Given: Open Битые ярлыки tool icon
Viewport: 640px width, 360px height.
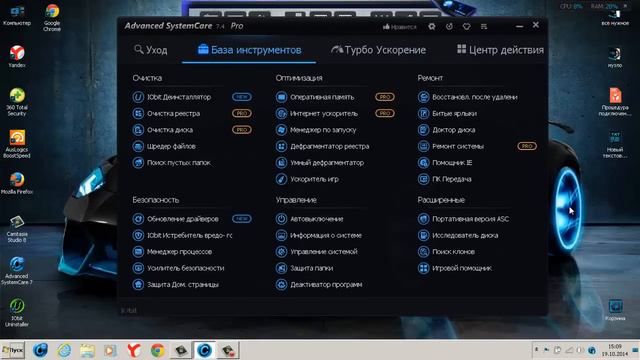Looking at the screenshot, I should (x=423, y=113).
